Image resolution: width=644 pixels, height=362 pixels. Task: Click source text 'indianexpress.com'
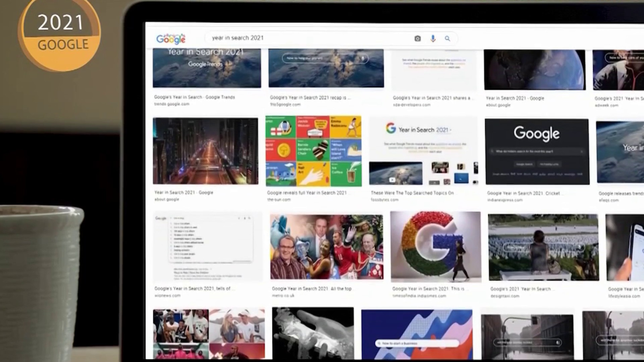click(505, 200)
